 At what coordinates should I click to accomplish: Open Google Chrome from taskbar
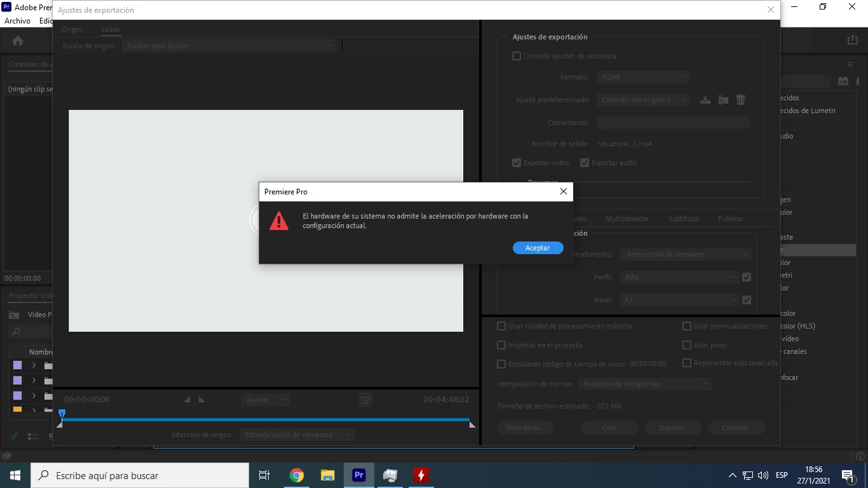pyautogui.click(x=297, y=475)
